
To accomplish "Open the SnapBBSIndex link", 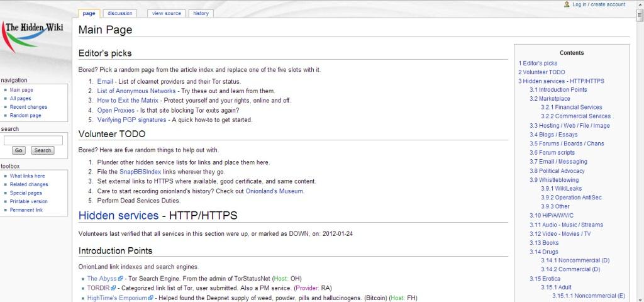I will (140, 172).
